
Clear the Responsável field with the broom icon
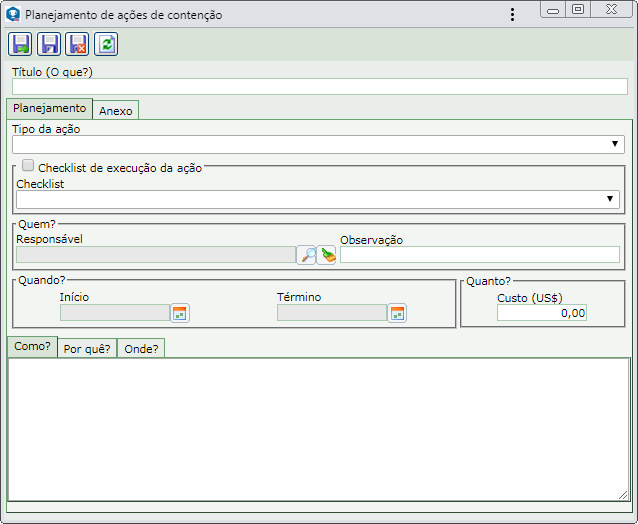(326, 255)
